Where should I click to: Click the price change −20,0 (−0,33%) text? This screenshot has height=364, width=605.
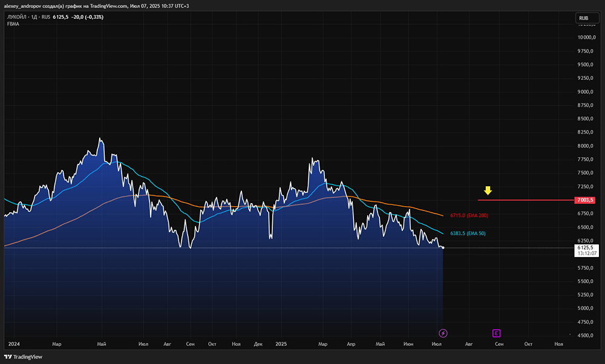point(87,17)
